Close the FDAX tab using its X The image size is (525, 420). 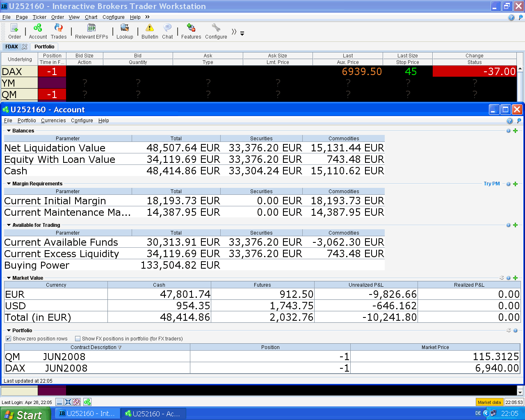tap(25, 47)
